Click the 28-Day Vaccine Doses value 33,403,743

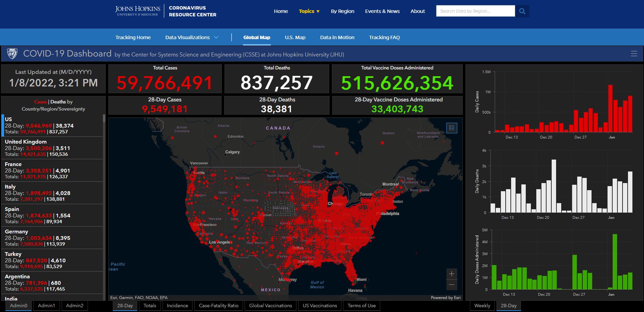[x=397, y=109]
